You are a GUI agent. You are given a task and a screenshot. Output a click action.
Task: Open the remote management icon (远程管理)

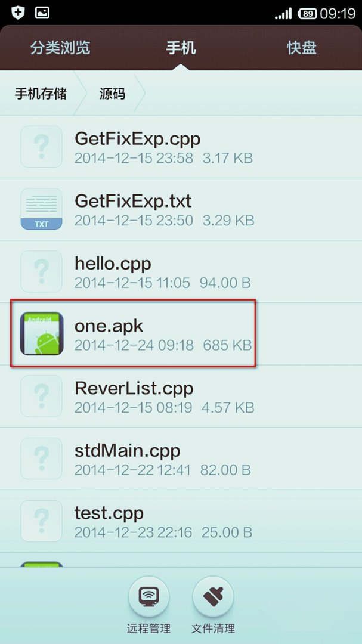(148, 597)
